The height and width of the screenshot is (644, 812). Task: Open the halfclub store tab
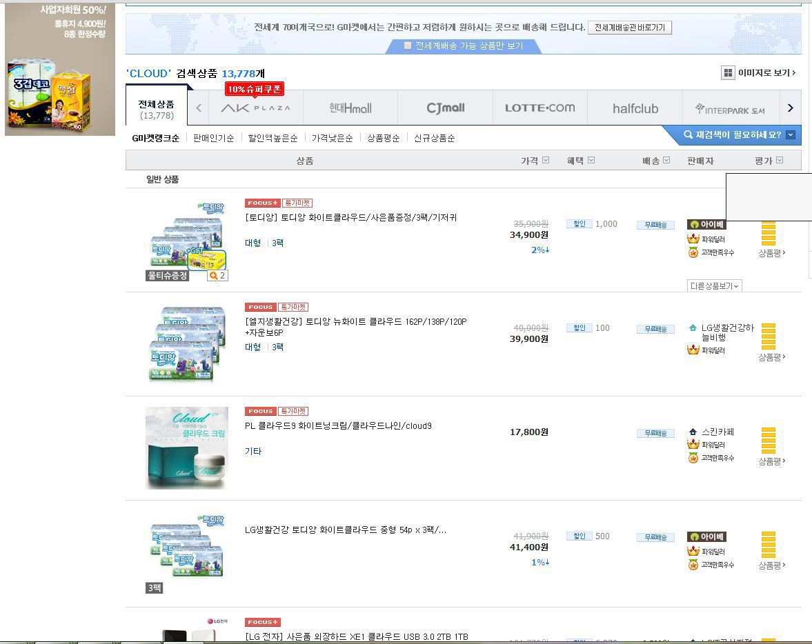tap(635, 108)
